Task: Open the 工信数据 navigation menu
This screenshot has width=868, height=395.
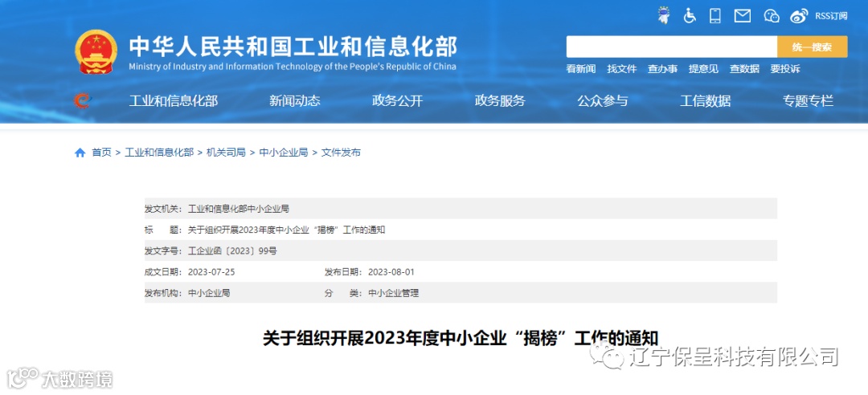Action: click(x=706, y=101)
